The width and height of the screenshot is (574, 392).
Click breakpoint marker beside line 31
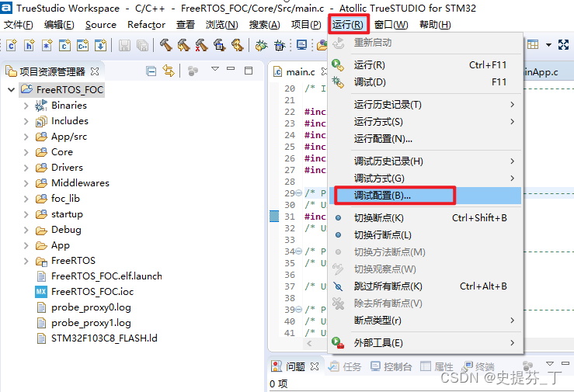coord(274,216)
